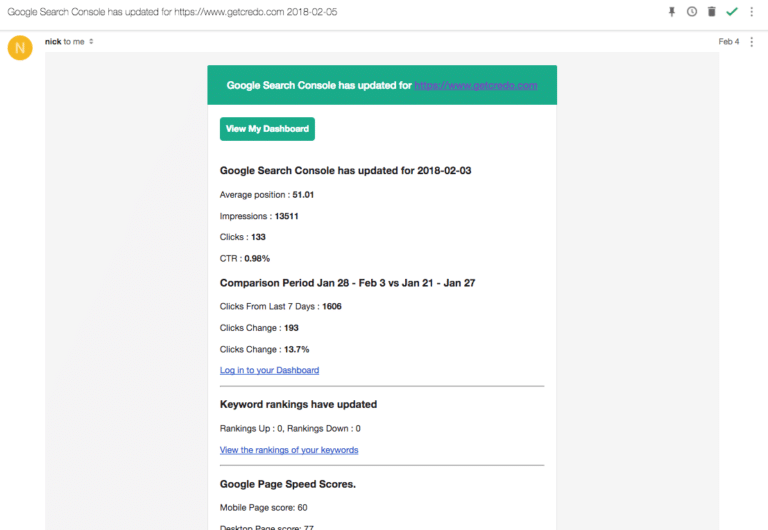Click nick's yellow sender avatar
Screen dimensions: 768x530
point(20,47)
